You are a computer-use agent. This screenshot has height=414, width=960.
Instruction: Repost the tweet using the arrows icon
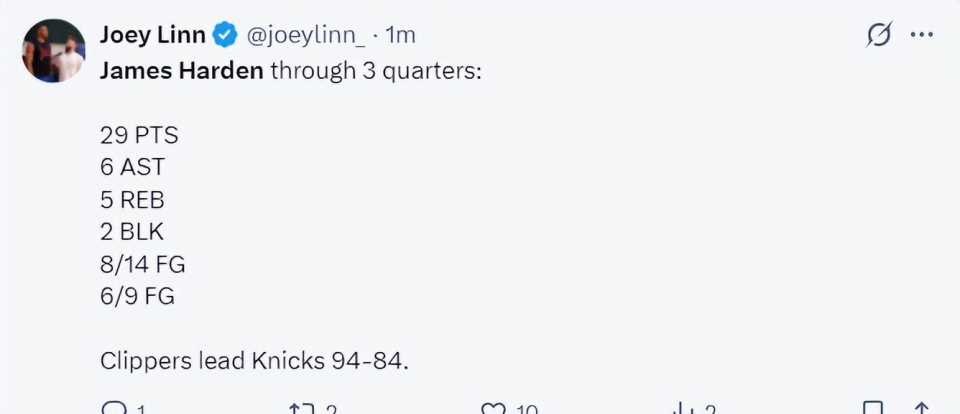[300, 408]
